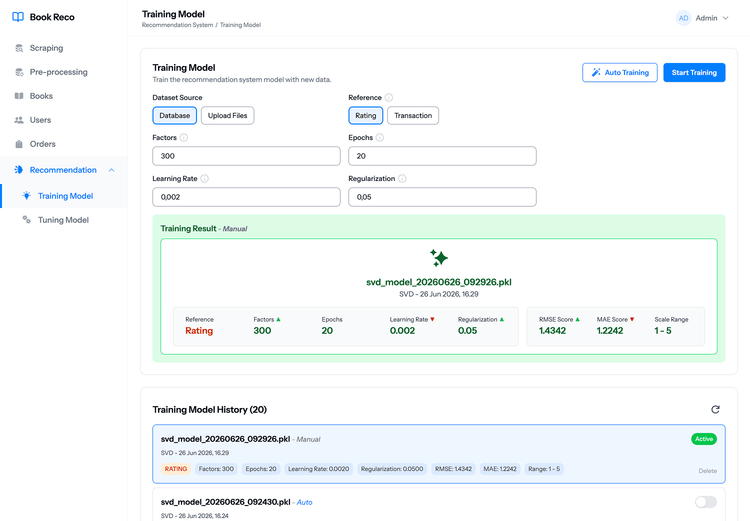Click the Auto Training button
750x521 pixels.
click(x=620, y=73)
